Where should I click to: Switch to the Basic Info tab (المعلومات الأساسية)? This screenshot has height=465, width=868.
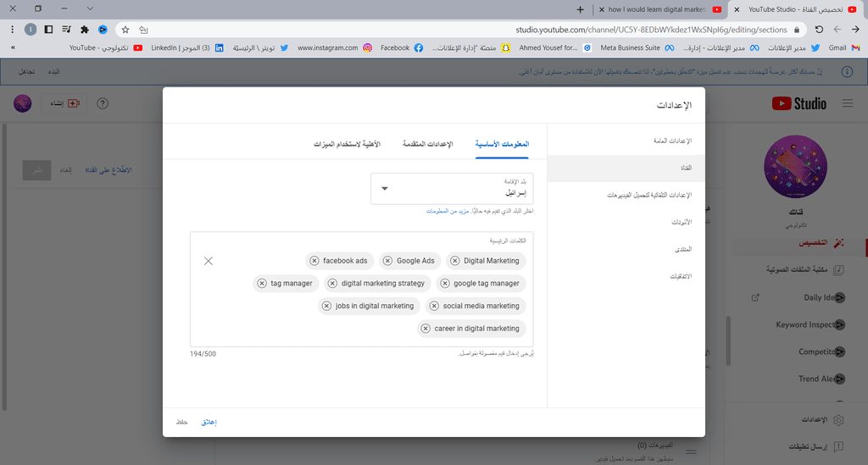tap(502, 144)
